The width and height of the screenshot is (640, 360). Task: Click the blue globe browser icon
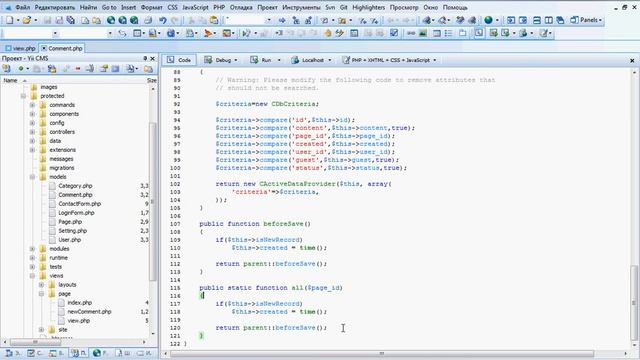click(488, 20)
